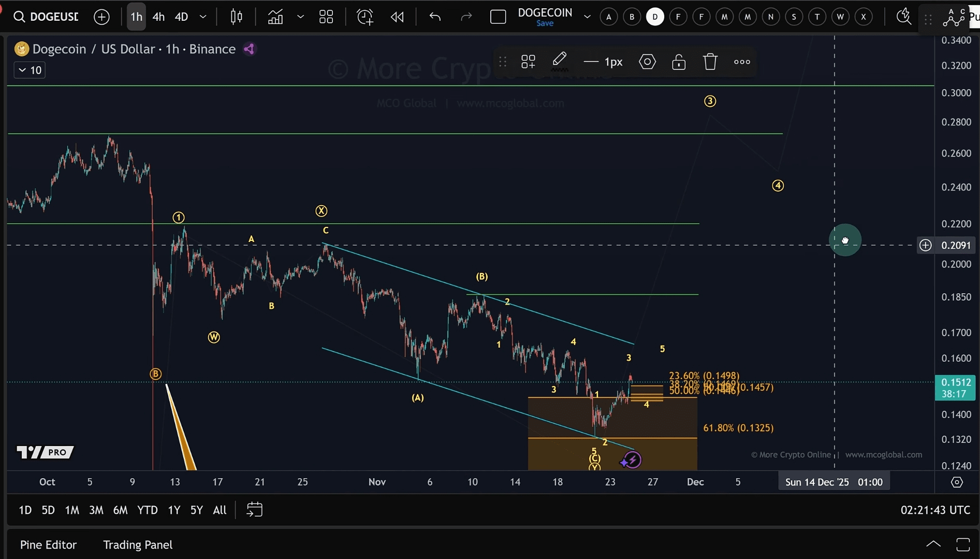Open timezone menu at 02:21:43 UTC

pyautogui.click(x=935, y=510)
